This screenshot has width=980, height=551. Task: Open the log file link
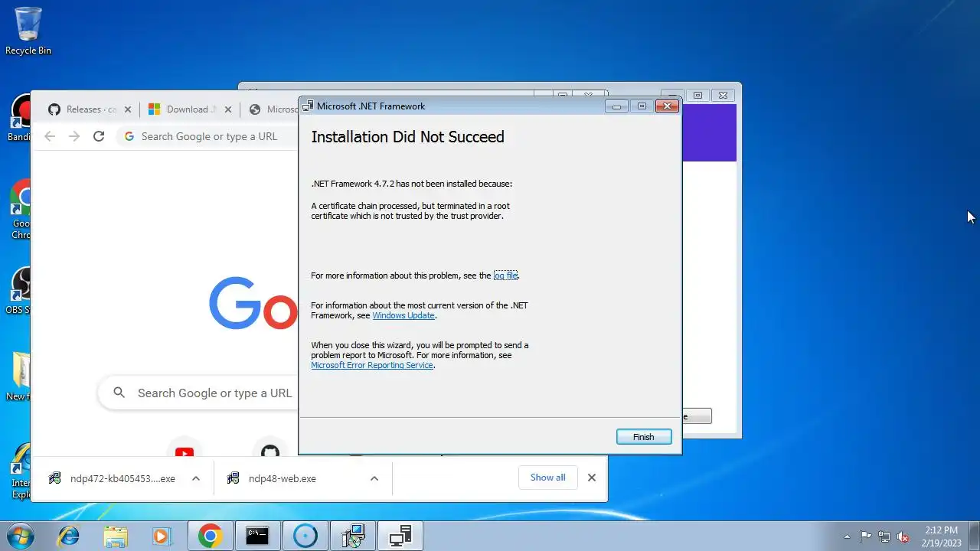[505, 275]
